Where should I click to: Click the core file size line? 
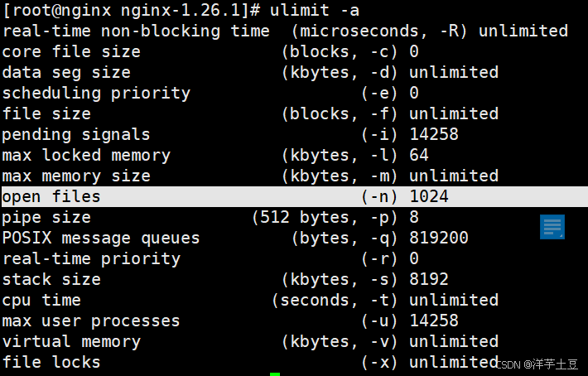coord(210,51)
